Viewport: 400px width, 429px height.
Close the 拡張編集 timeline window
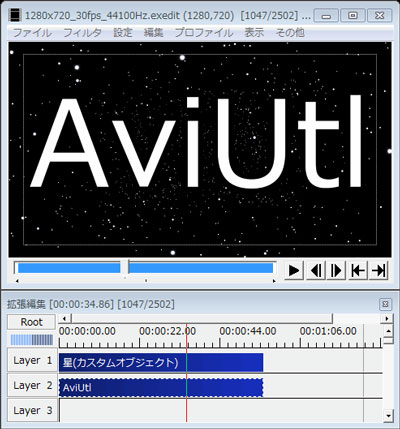[385, 304]
